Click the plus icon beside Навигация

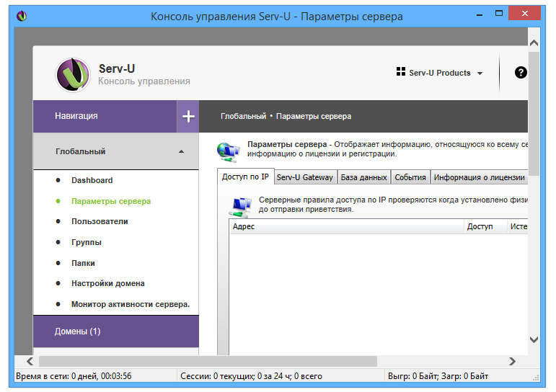188,116
